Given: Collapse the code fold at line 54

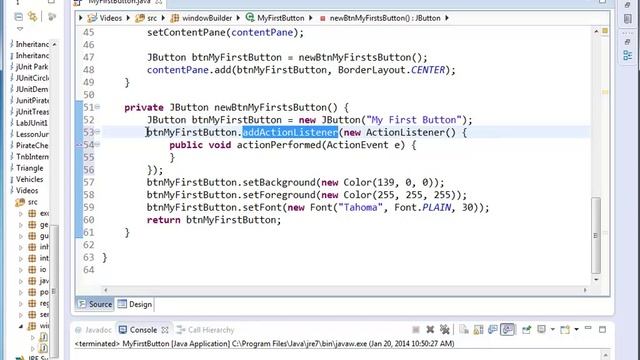Looking at the screenshot, I should pos(98,144).
